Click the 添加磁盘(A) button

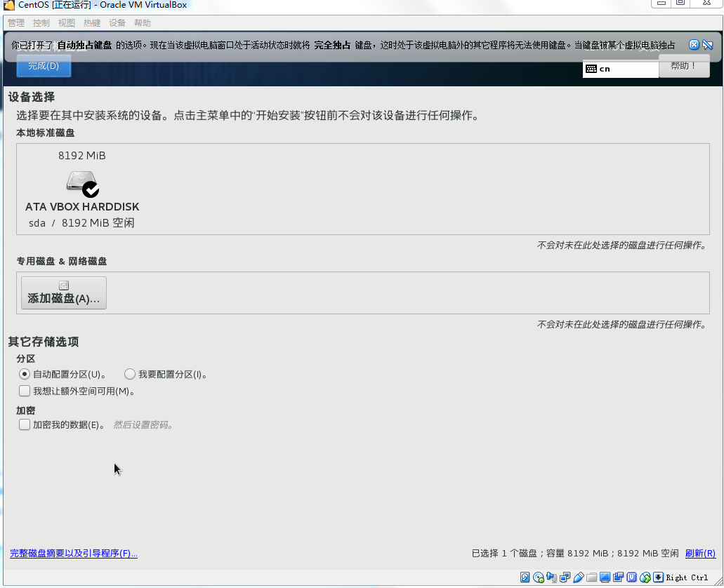pyautogui.click(x=63, y=293)
